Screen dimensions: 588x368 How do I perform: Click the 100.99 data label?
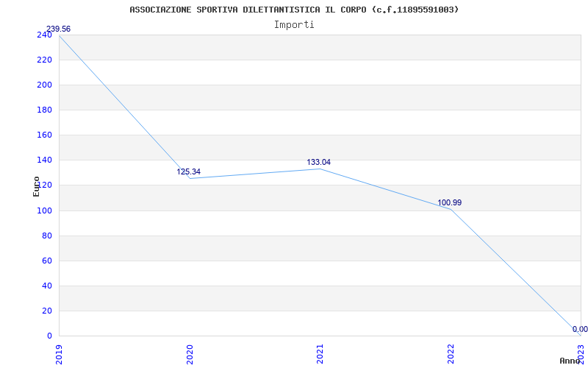[x=450, y=203]
